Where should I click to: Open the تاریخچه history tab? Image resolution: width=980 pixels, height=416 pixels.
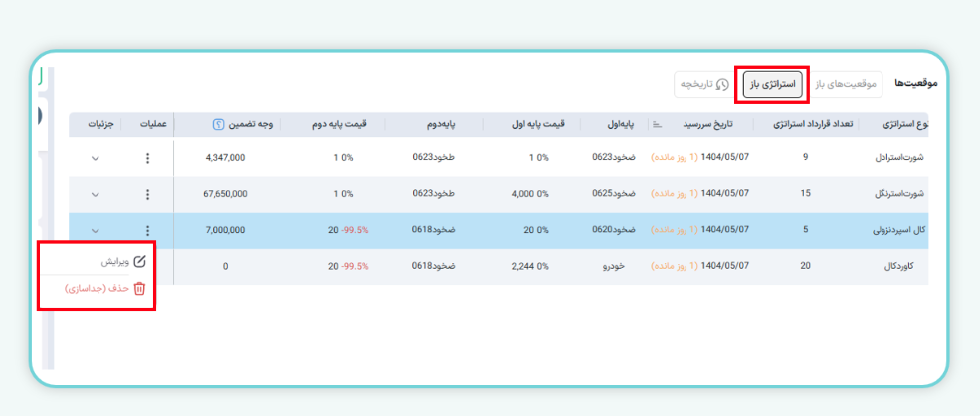702,85
